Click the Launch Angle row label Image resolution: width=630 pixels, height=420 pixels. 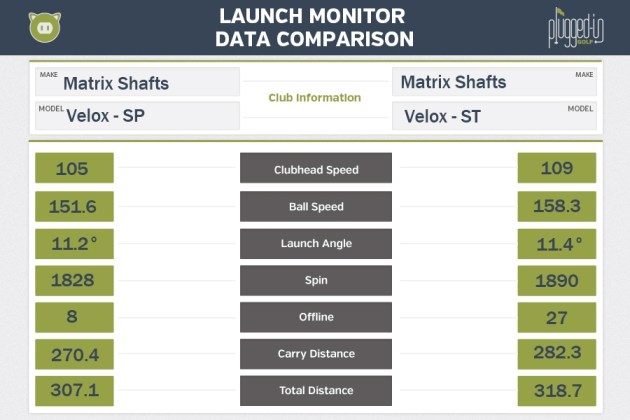pyautogui.click(x=316, y=243)
